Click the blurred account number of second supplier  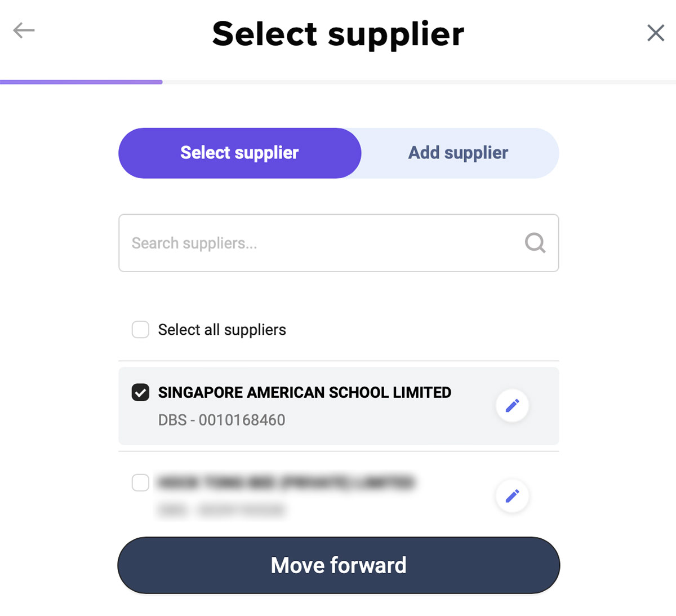(x=221, y=510)
